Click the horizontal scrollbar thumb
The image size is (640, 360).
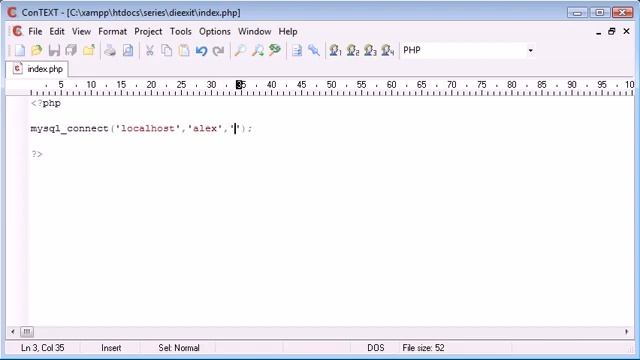pyautogui.click(x=27, y=332)
